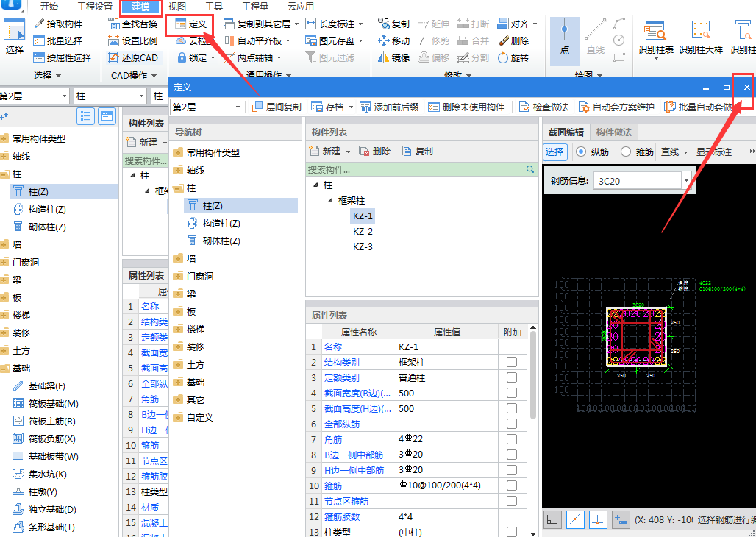The height and width of the screenshot is (537, 756).
Task: Select 筏板基础(M) in the left sidebar
Action: (46, 403)
